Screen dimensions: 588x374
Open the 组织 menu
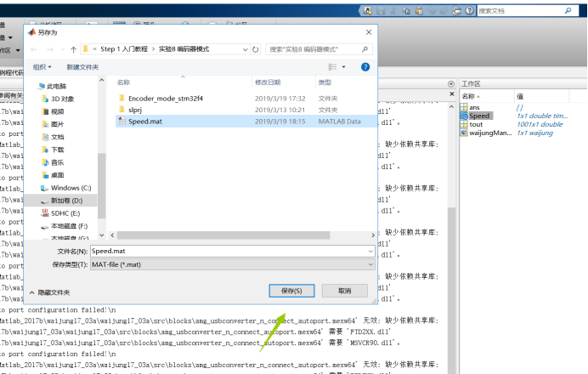[42, 67]
